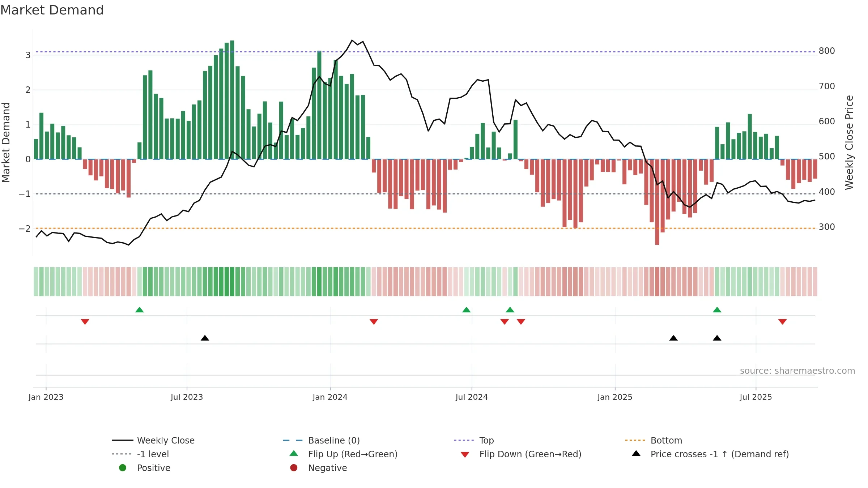Click the last red flip-down marker after Jul 2025
This screenshot has width=868, height=488.
tap(783, 322)
